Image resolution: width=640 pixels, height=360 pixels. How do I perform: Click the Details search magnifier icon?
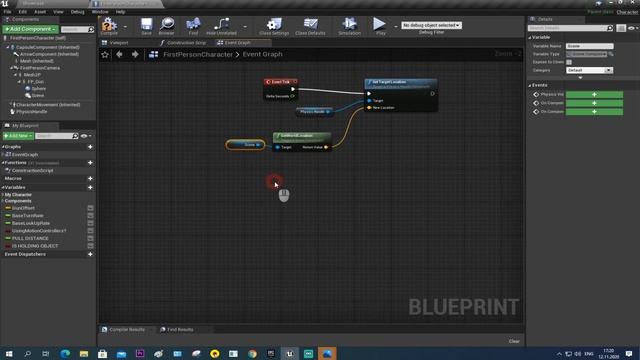pos(610,28)
